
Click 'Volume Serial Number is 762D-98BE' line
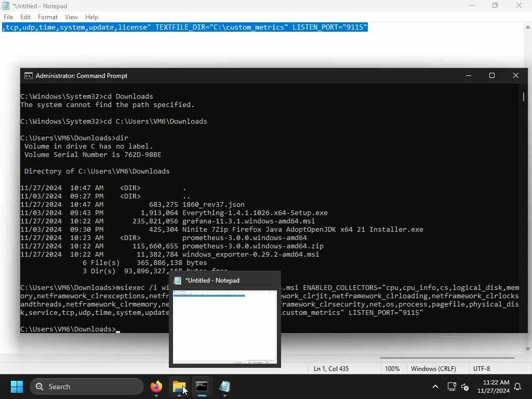[92, 154]
